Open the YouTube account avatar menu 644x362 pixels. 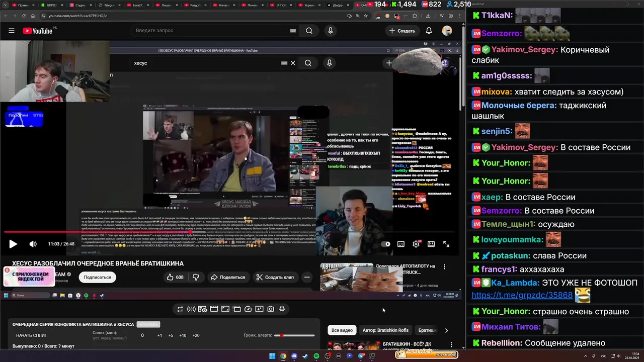[447, 31]
